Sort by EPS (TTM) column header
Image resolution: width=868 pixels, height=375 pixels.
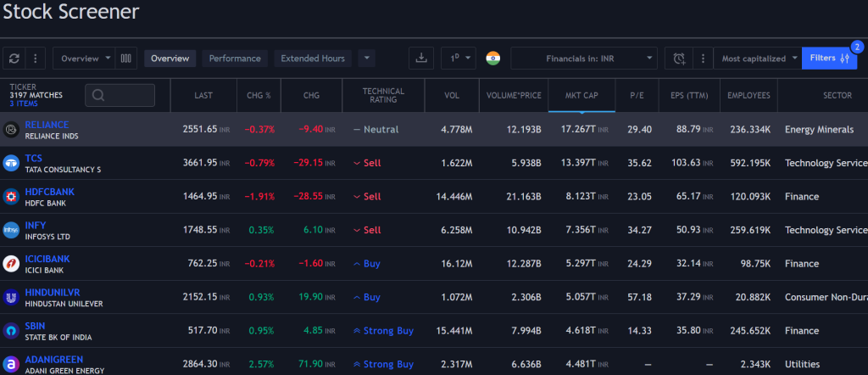[x=688, y=95]
